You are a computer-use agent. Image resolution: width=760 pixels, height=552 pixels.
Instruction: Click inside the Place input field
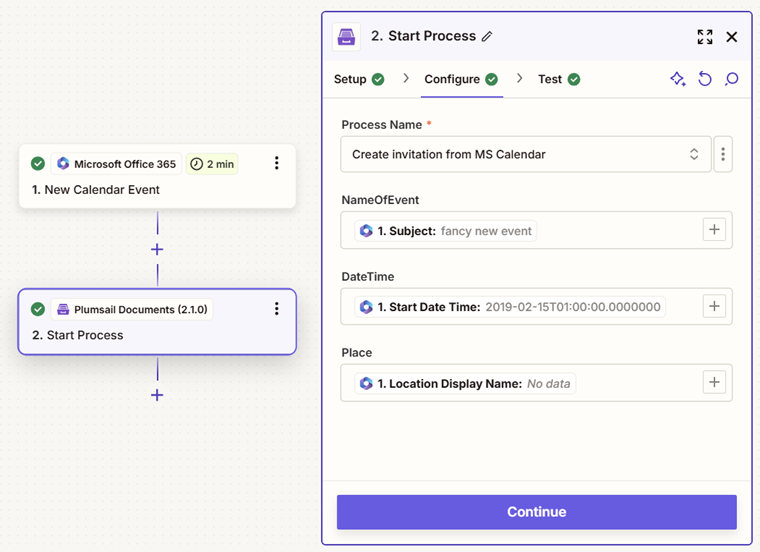click(536, 383)
